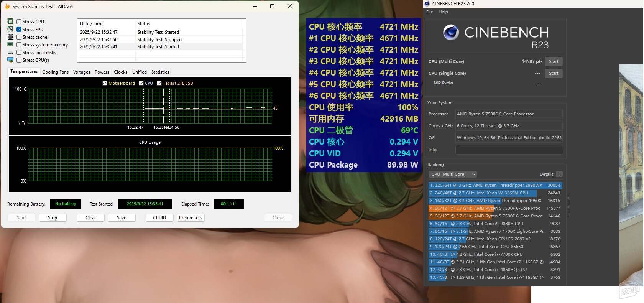The height and width of the screenshot is (303, 644).
Task: Click the Info input field in Cinebench
Action: pos(509,150)
